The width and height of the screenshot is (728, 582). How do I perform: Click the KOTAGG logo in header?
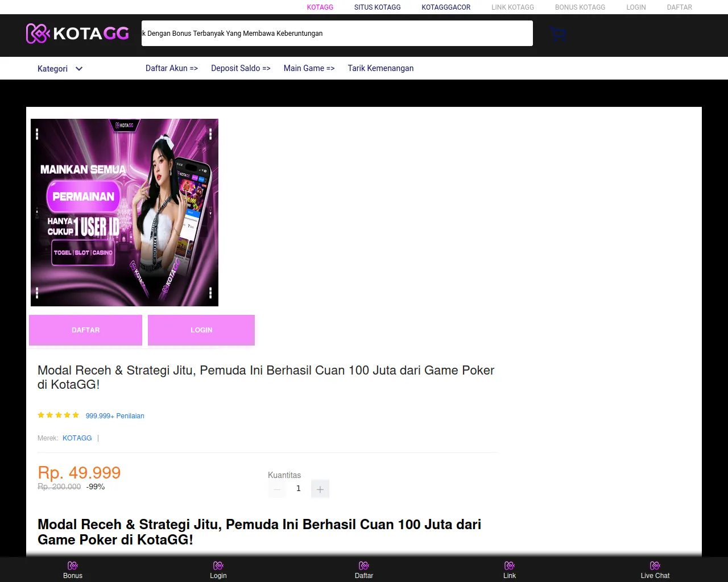click(78, 34)
